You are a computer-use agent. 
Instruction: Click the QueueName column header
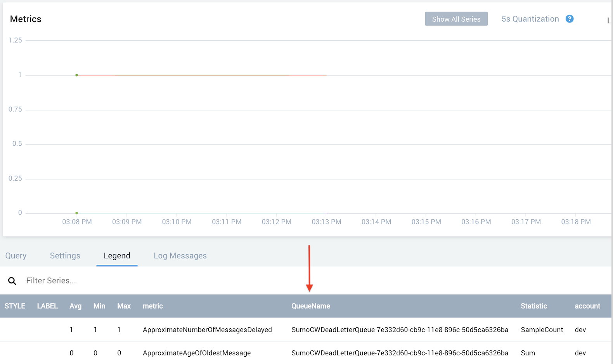[x=310, y=306]
